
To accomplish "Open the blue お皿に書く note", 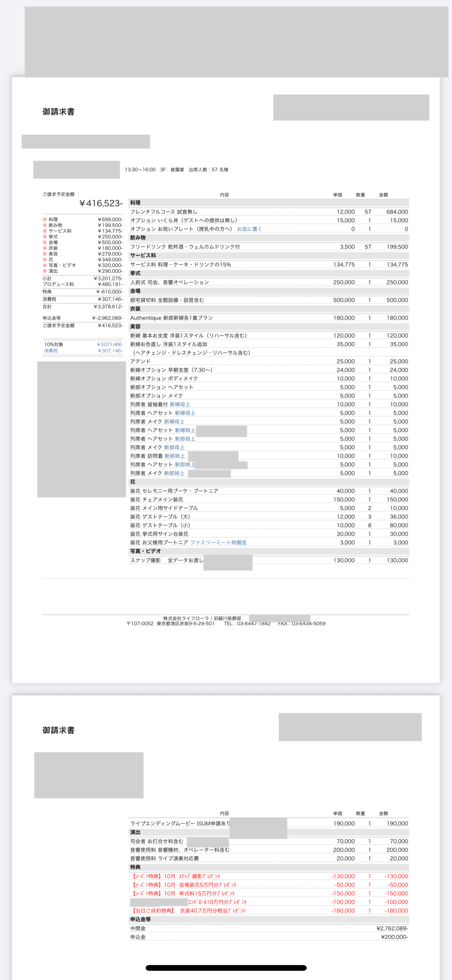I will pos(249,229).
